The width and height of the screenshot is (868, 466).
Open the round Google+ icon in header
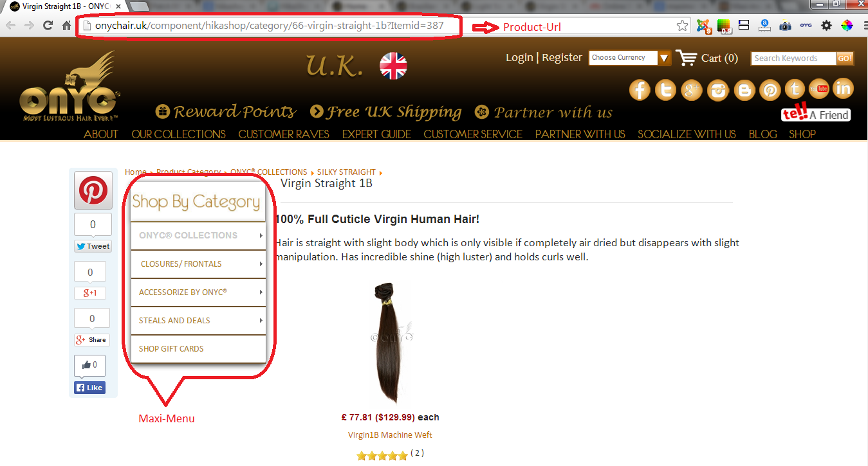692,90
